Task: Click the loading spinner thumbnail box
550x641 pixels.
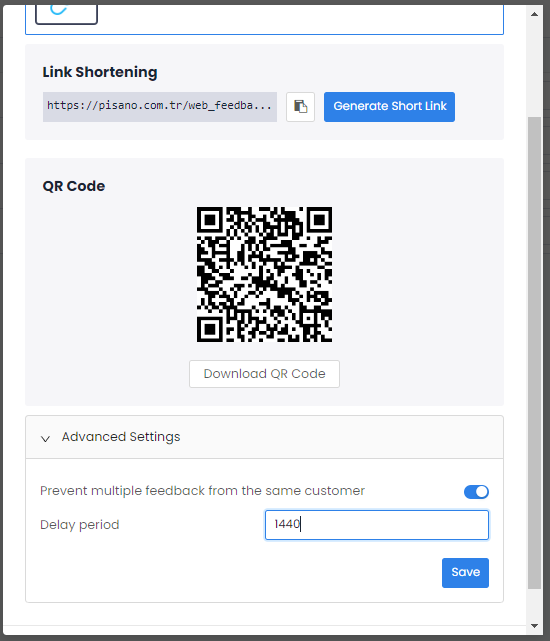Action: coord(66,14)
